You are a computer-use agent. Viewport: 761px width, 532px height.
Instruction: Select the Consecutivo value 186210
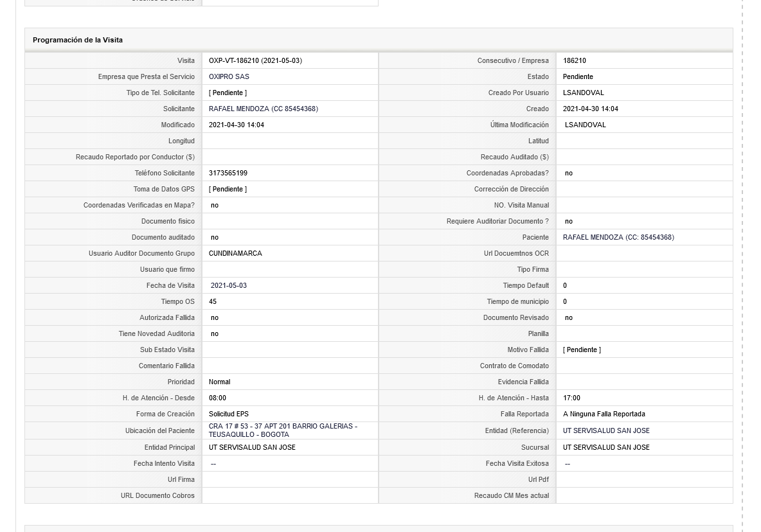coord(575,60)
